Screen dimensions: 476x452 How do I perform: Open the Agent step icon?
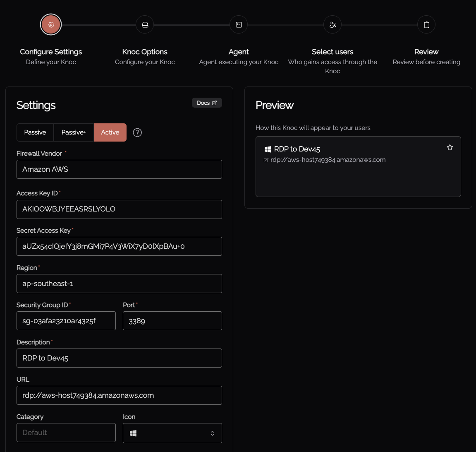pos(238,24)
